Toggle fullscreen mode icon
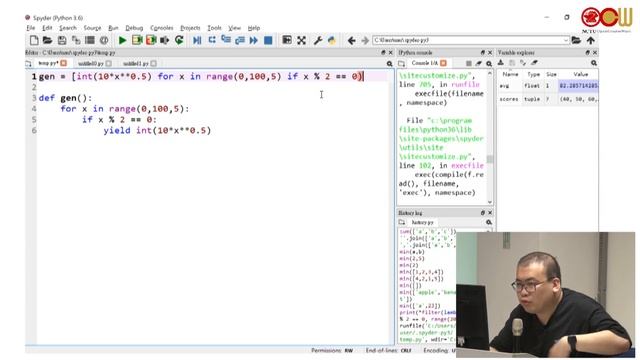The height and width of the screenshot is (360, 640). [x=301, y=40]
